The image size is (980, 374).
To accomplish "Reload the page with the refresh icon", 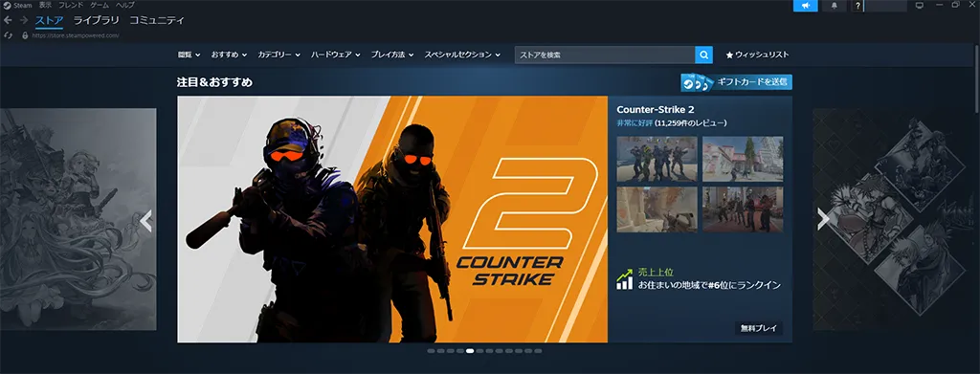I will click(8, 35).
